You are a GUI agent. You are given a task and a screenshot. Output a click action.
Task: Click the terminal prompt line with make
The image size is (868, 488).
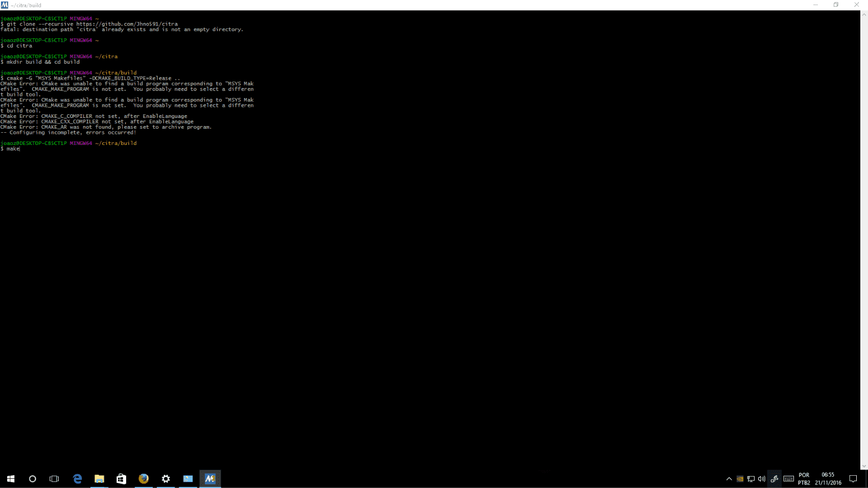coord(11,149)
